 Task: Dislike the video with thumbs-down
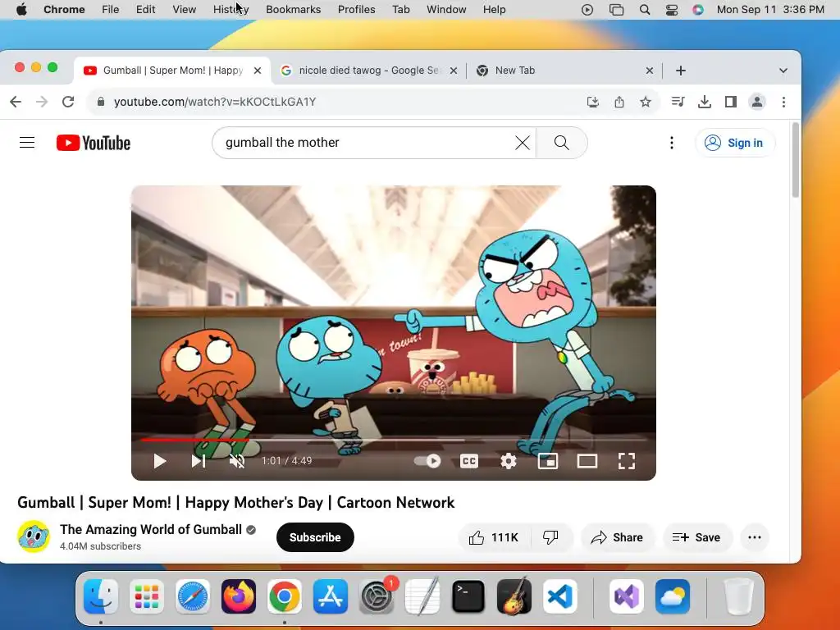(551, 537)
